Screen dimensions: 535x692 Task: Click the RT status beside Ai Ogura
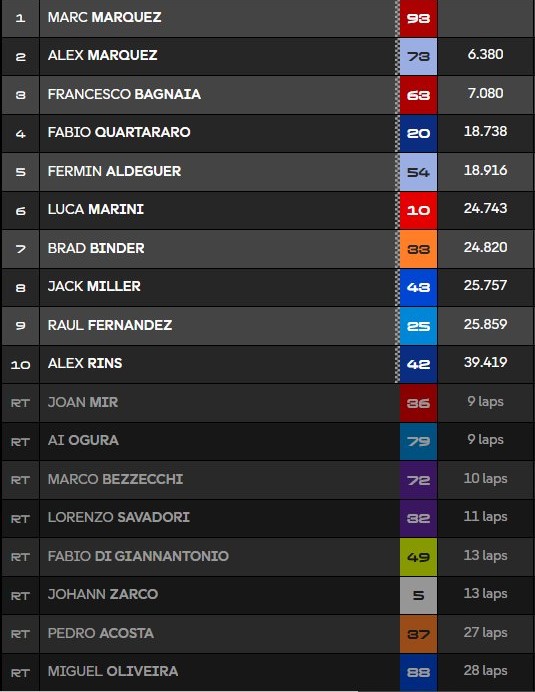20,442
